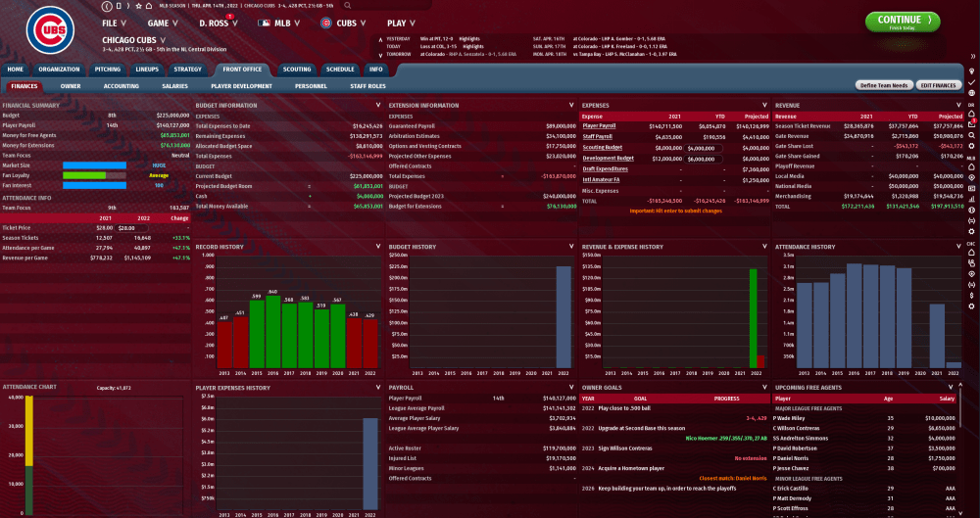Screen dimensions: 980x518
Task: Click the back navigation arrow icon
Action: (x=107, y=5)
